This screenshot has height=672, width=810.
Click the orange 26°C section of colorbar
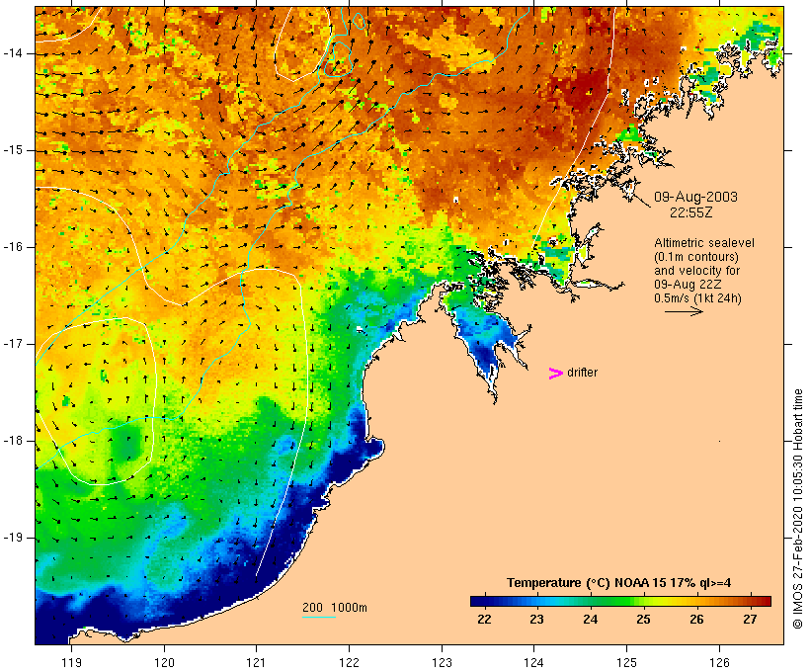(696, 601)
